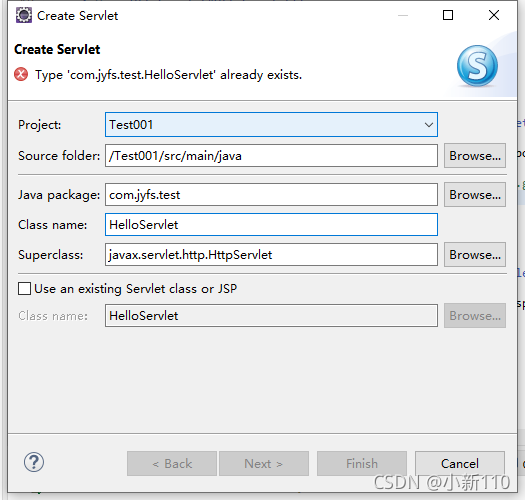Click the Source folder input field
The width and height of the screenshot is (525, 500).
(x=271, y=156)
